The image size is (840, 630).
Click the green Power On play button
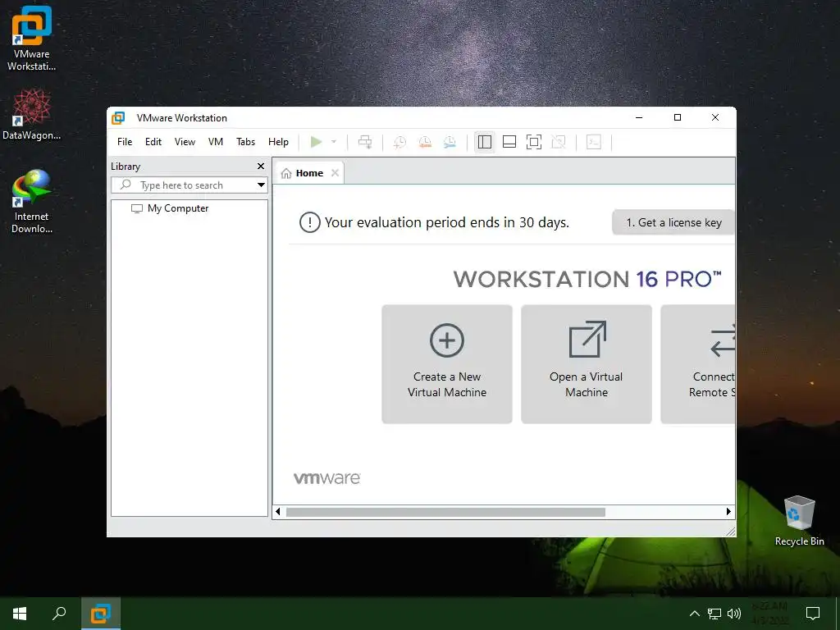(316, 142)
